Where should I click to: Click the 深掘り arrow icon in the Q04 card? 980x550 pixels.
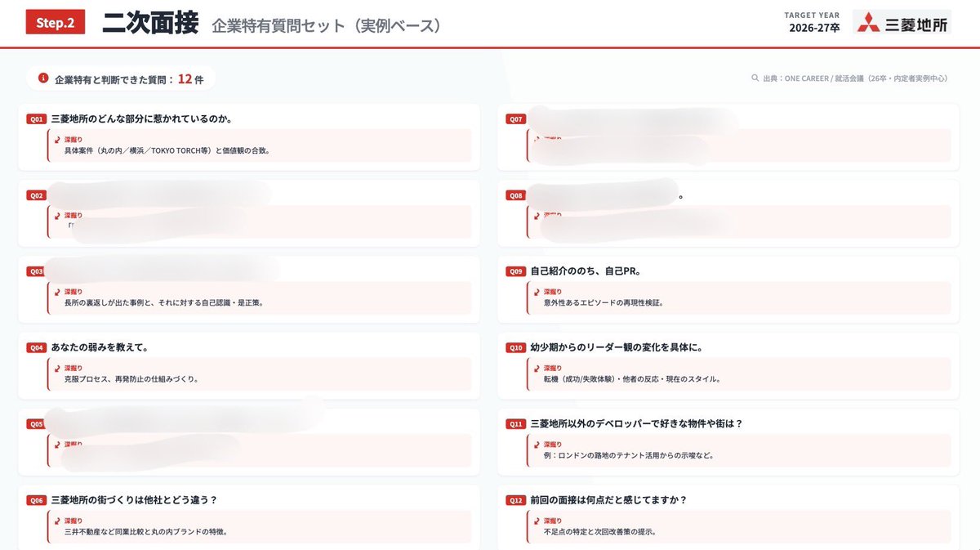[x=57, y=369]
